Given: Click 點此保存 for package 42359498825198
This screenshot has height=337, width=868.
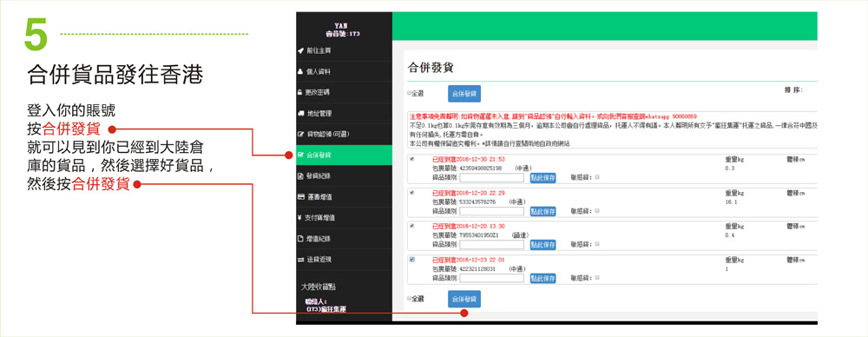Looking at the screenshot, I should coord(542,178).
